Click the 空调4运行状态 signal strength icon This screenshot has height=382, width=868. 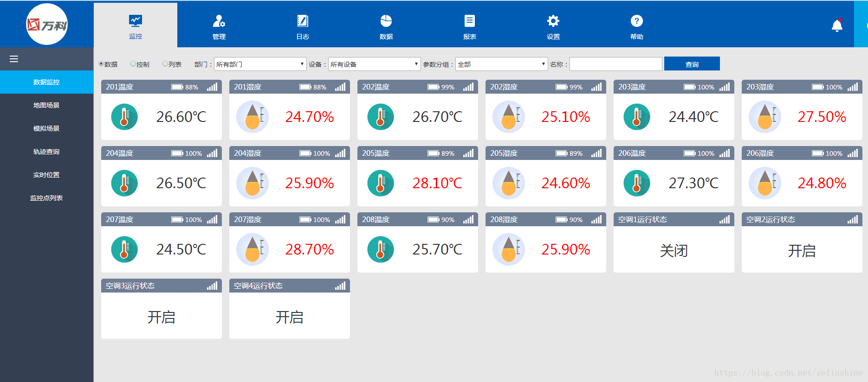(340, 286)
